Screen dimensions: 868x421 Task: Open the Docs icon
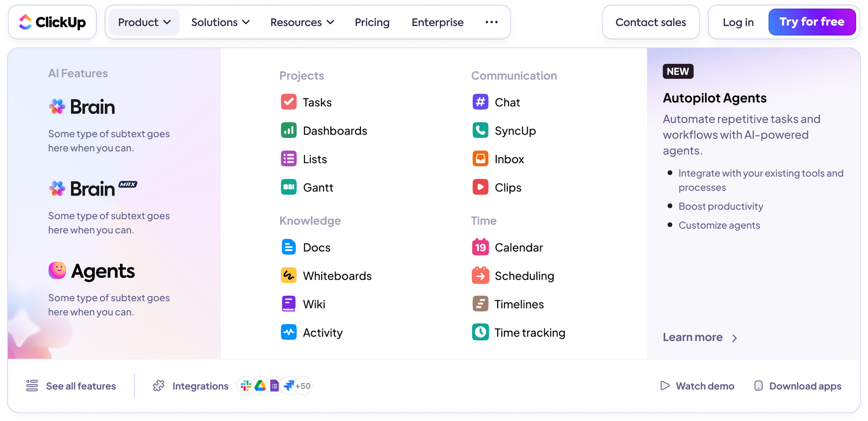coord(289,247)
